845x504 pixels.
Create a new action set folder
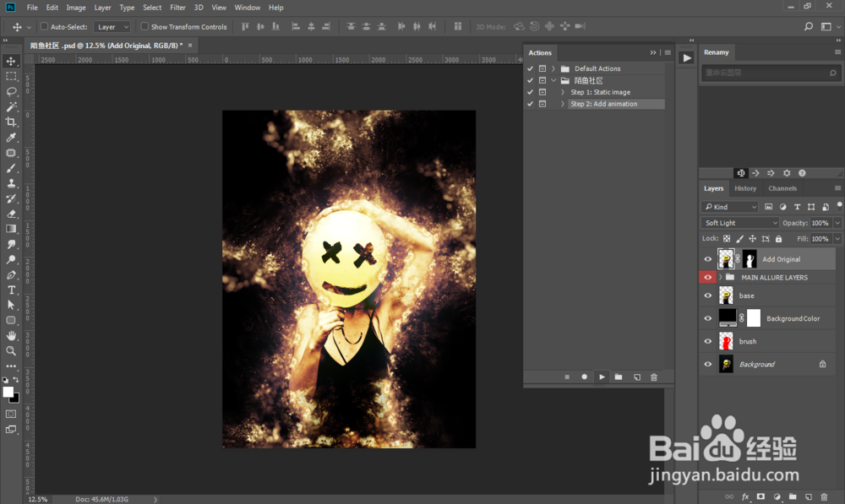click(619, 377)
